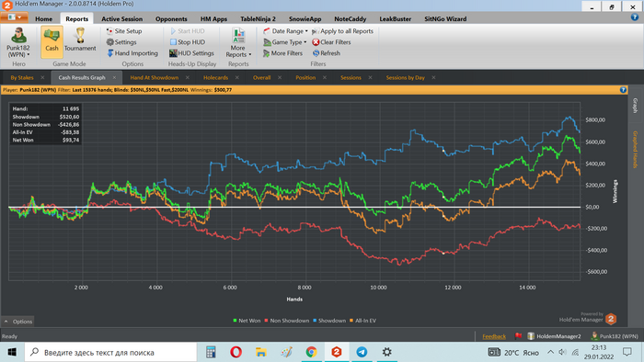Click Punk182 (WPN) in status bar
The height and width of the screenshot is (362, 644).
pos(615,336)
